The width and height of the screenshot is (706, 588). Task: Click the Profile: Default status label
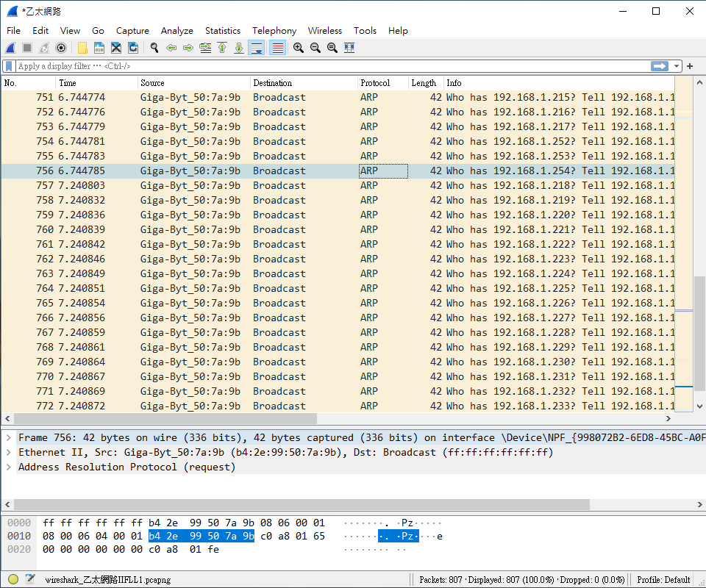tap(663, 579)
